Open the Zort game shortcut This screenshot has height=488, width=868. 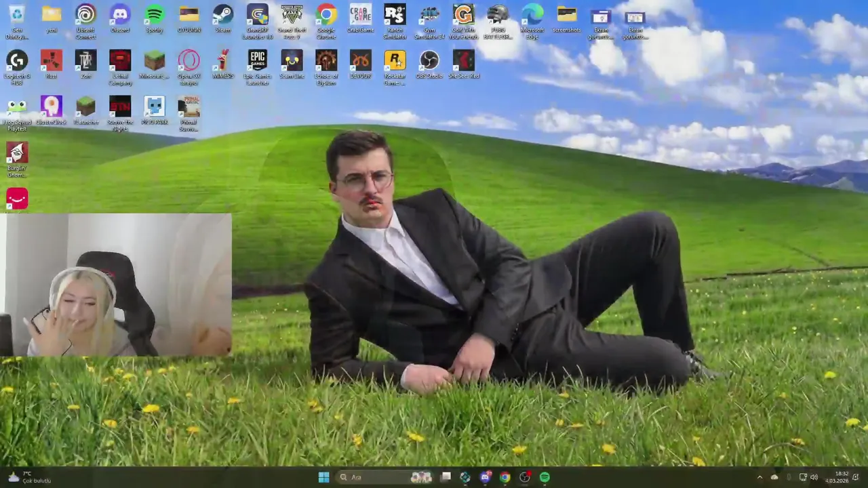85,65
